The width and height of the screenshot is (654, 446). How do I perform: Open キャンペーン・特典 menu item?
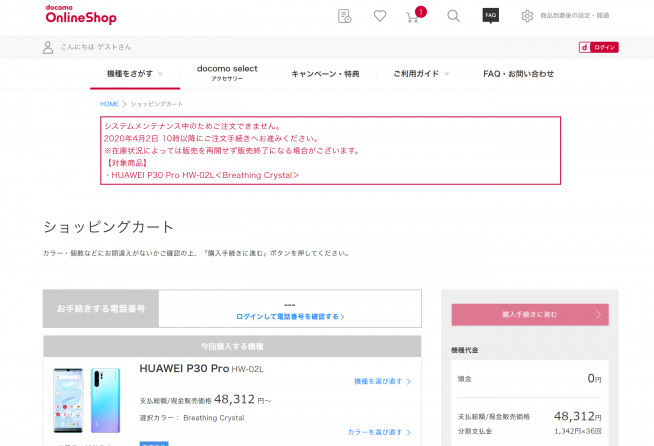tap(325, 74)
